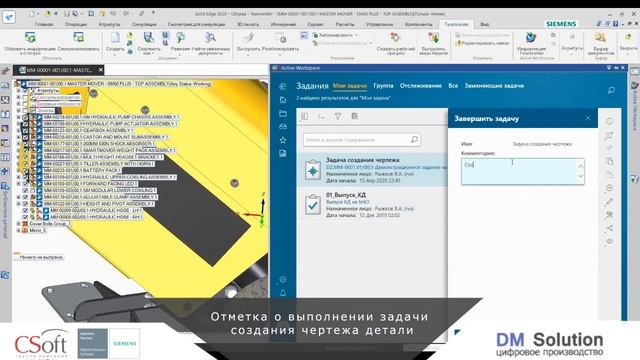Viewport: 640px width, 360px height.
Task: Open the Вид ribbon tab
Action: [484, 24]
